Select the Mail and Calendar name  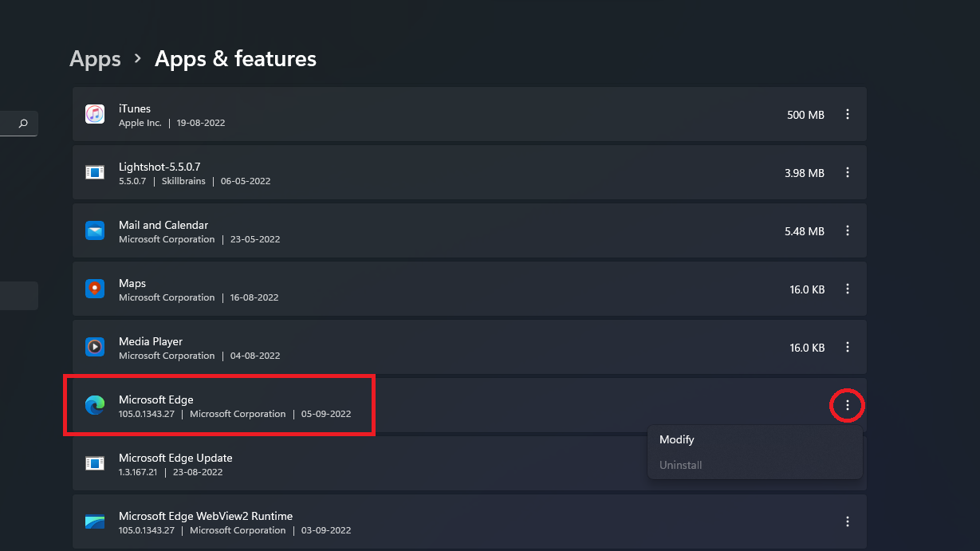[x=163, y=225]
